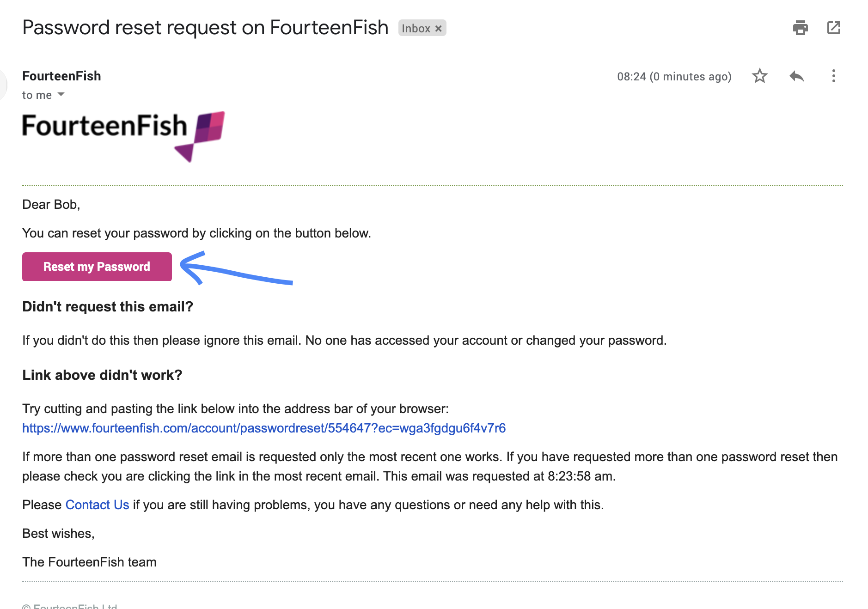
Task: Click the pink fish icon in the logo
Action: click(x=200, y=136)
